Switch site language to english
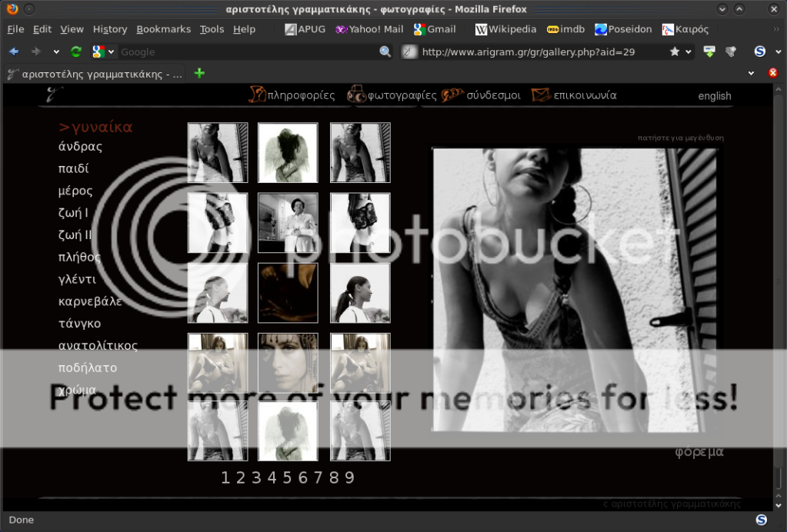The width and height of the screenshot is (787, 532). [714, 96]
